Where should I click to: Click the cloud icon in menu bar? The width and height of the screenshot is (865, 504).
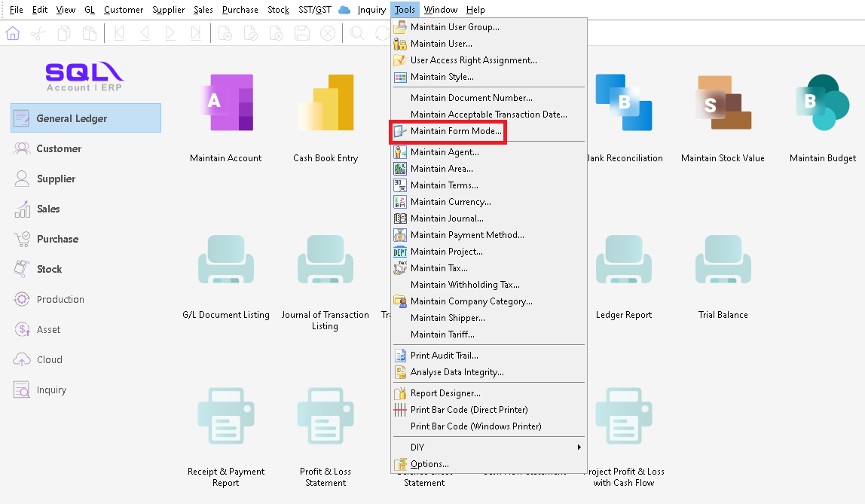(344, 10)
